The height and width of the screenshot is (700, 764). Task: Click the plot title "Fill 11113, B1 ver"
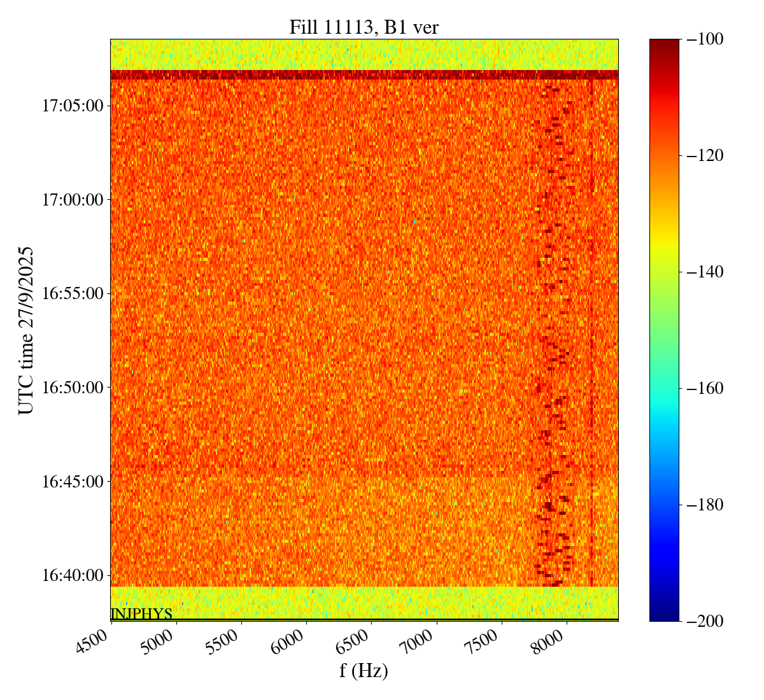[364, 27]
